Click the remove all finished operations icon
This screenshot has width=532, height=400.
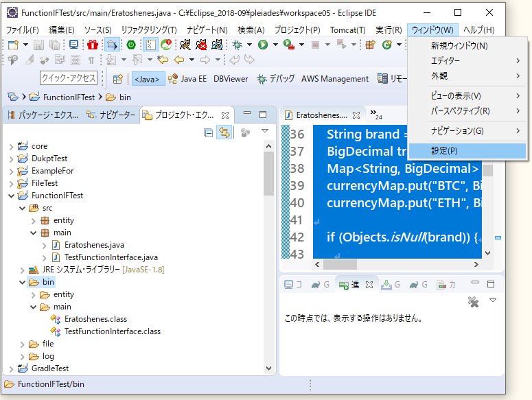click(473, 301)
